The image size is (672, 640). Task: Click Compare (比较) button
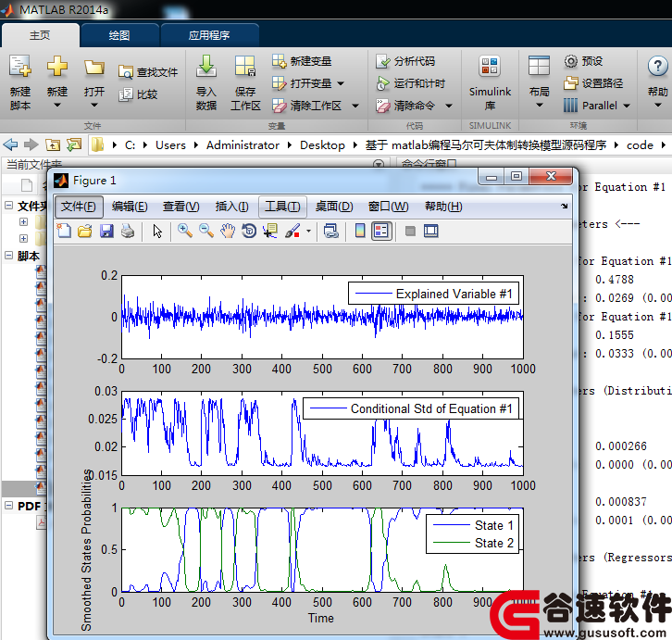pos(138,94)
